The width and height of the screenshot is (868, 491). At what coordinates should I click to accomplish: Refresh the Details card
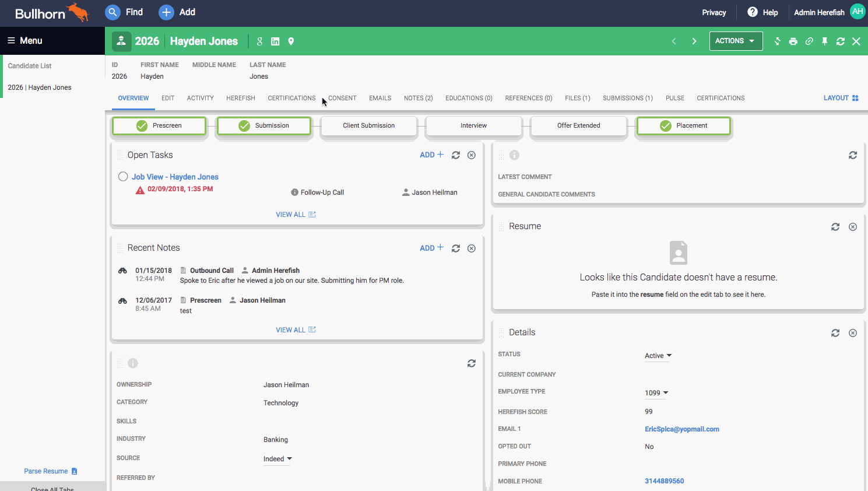[x=835, y=333]
